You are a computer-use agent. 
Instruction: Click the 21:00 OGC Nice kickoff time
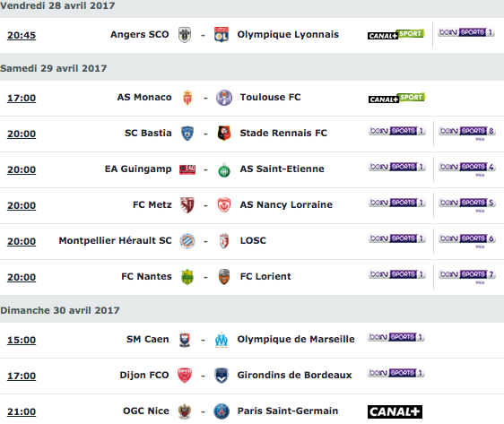[x=22, y=411]
